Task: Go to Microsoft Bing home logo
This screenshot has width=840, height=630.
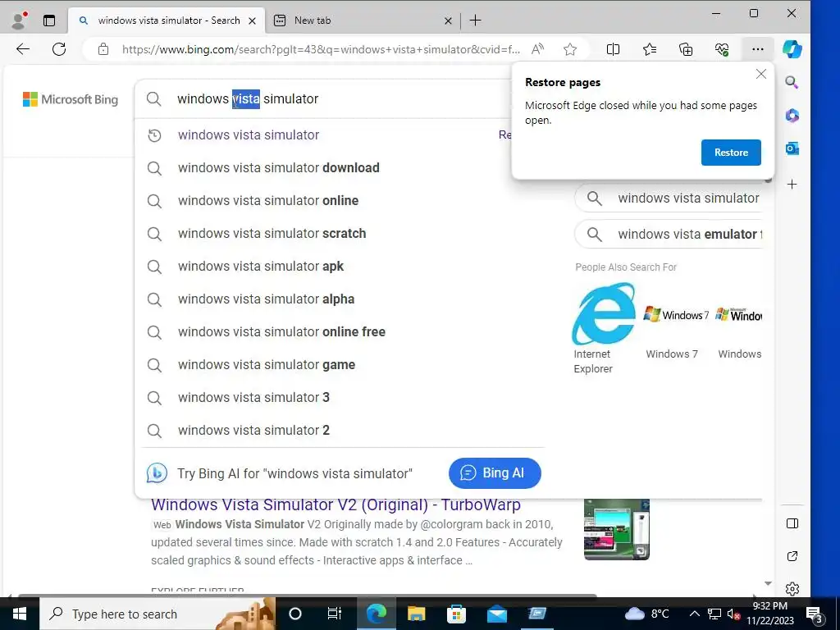Action: (71, 99)
